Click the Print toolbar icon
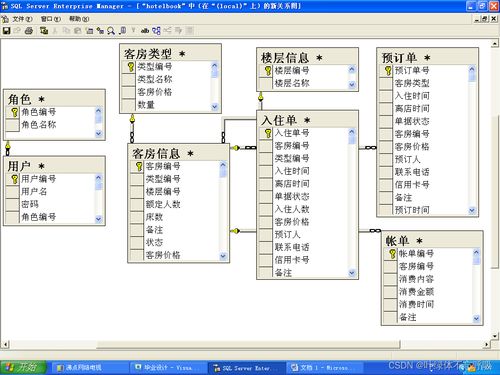This screenshot has width=500, height=375. coord(29,31)
